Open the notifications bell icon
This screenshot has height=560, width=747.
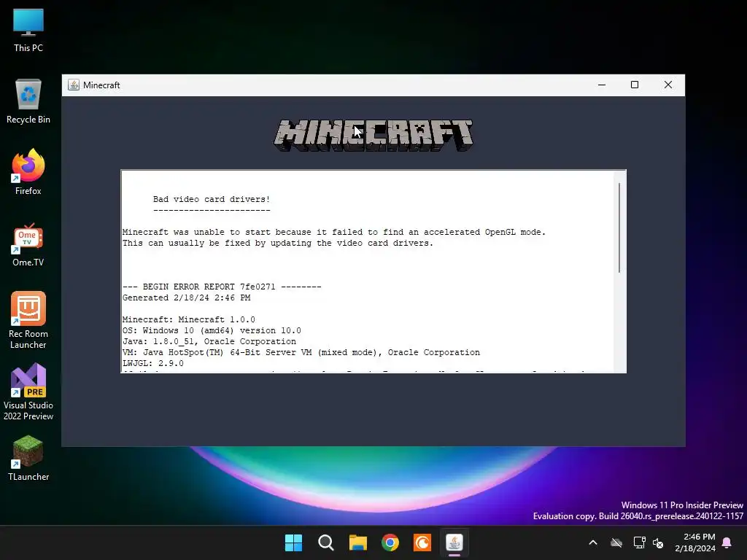tap(727, 542)
